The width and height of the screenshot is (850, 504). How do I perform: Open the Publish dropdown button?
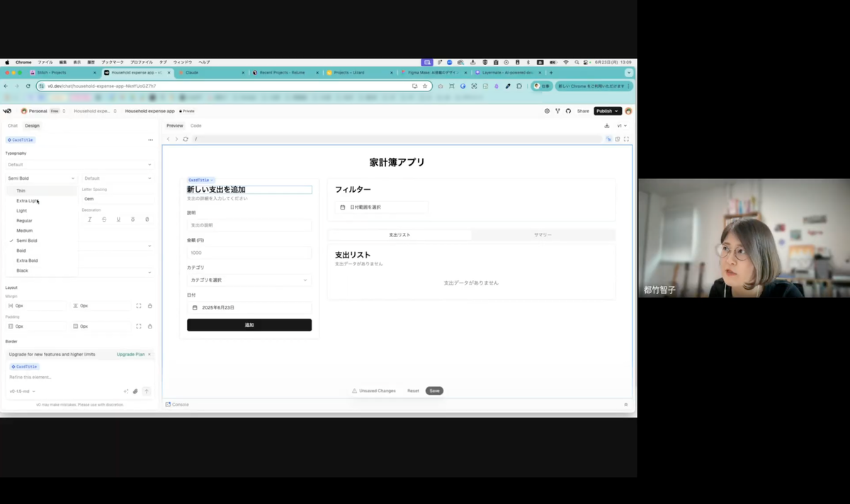coord(608,111)
